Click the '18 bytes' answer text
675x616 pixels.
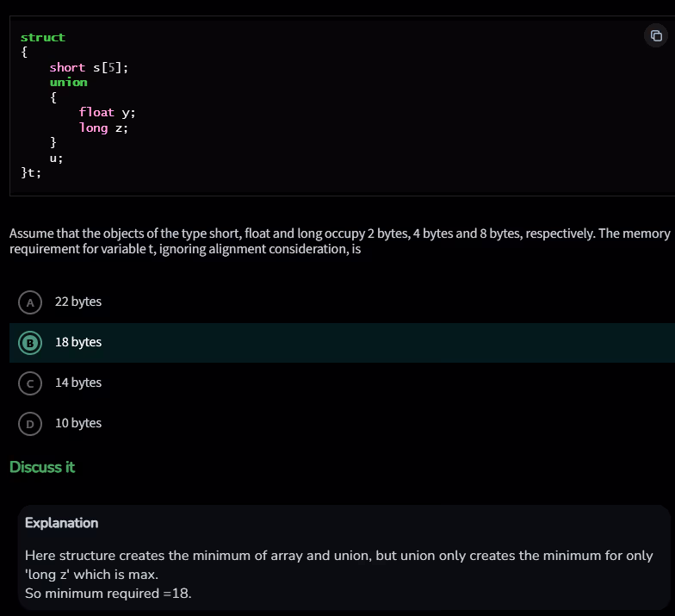78,343
